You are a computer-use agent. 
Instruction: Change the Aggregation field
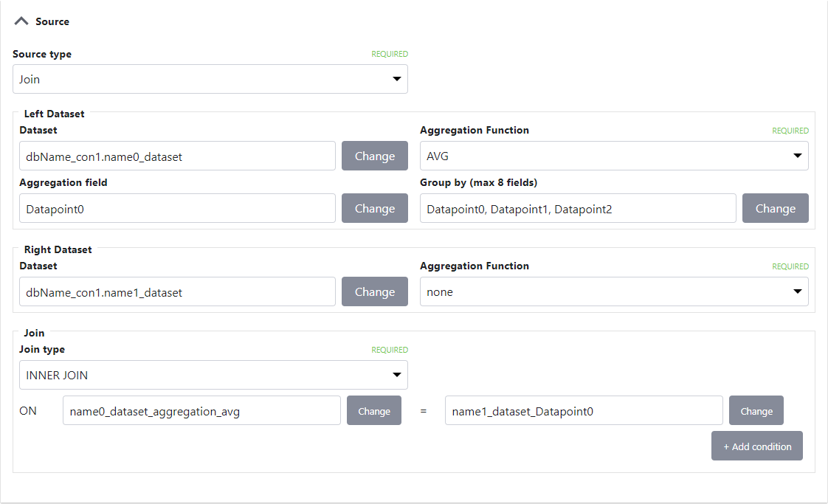click(x=374, y=208)
